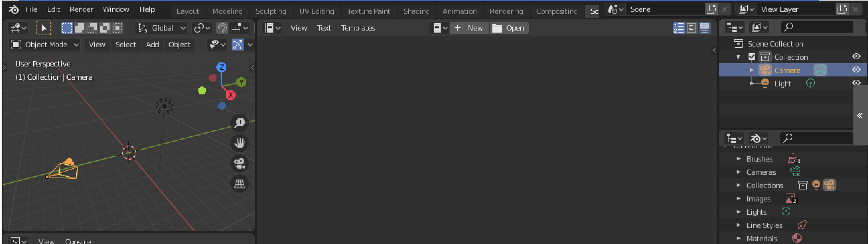Screen dimensions: 868x244
Task: Toggle syntax highlighting
Action: pyautogui.click(x=704, y=28)
